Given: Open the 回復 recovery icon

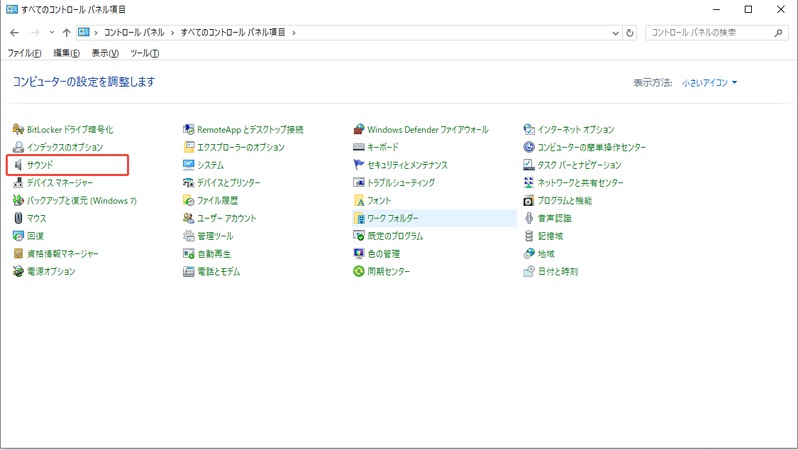Looking at the screenshot, I should click(x=18, y=236).
